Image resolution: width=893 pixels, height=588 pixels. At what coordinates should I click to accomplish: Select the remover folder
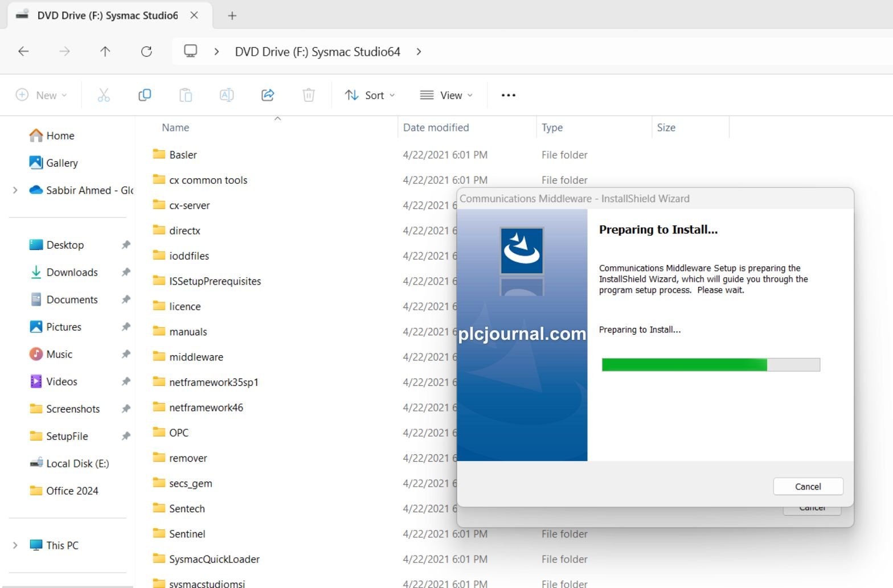(x=180, y=458)
